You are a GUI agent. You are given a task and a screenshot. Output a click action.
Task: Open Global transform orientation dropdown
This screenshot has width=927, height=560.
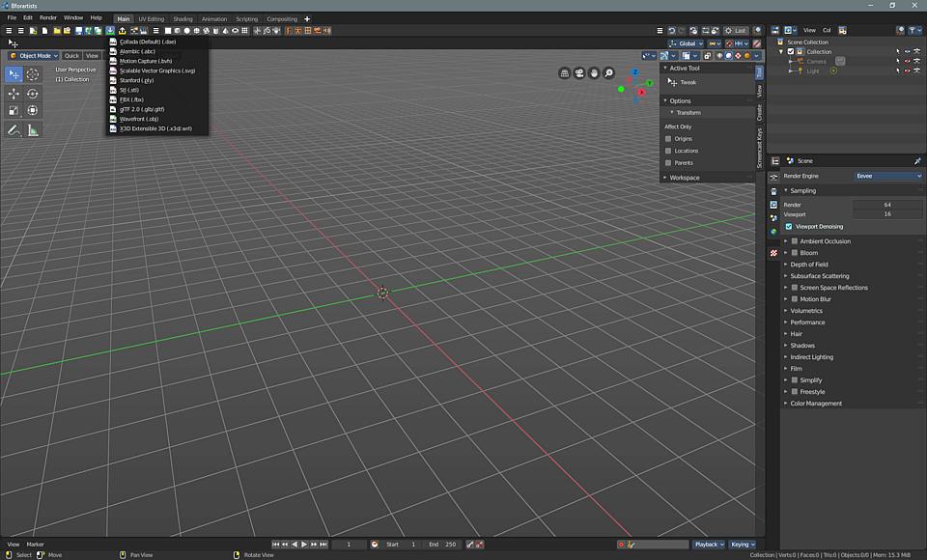click(686, 43)
